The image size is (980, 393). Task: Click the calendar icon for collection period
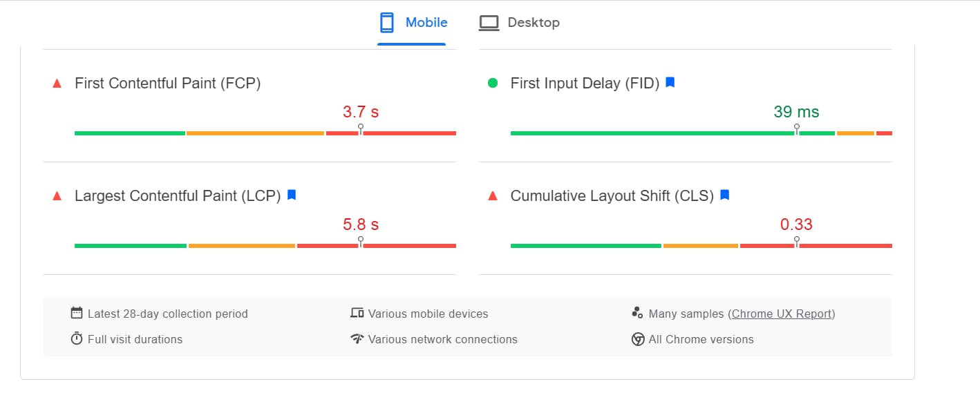point(77,313)
